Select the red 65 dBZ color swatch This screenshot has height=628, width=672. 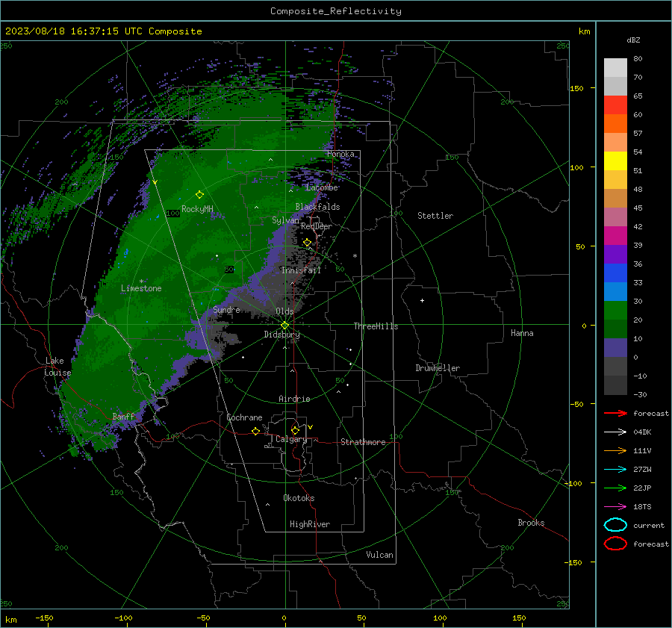tap(615, 105)
